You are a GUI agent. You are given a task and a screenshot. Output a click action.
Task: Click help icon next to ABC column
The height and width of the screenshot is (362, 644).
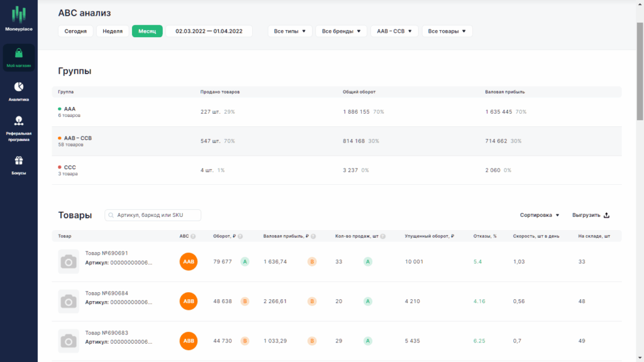pos(193,236)
